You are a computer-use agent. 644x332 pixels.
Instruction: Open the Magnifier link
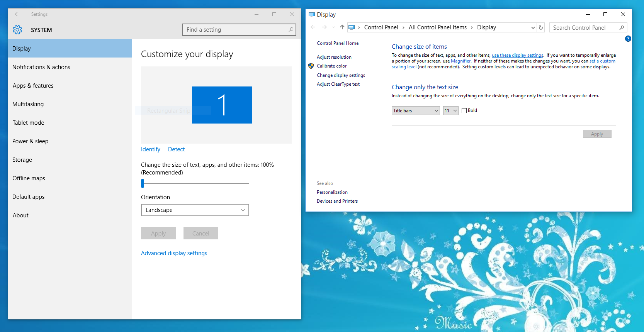(x=461, y=61)
